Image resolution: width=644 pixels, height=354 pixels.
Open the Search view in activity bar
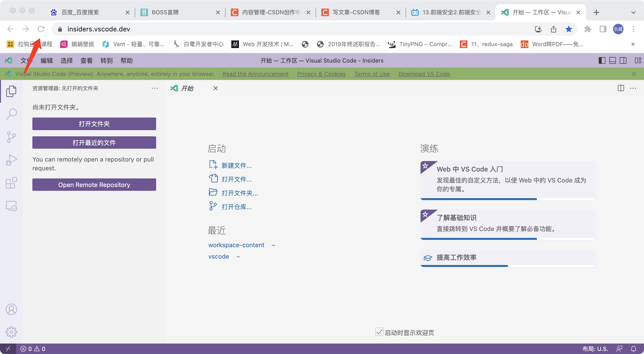coord(11,114)
